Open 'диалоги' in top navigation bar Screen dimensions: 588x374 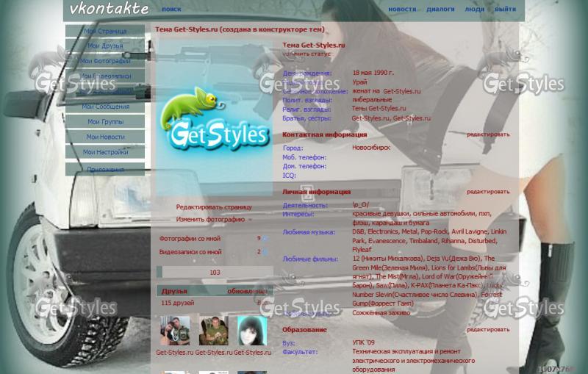pyautogui.click(x=440, y=10)
